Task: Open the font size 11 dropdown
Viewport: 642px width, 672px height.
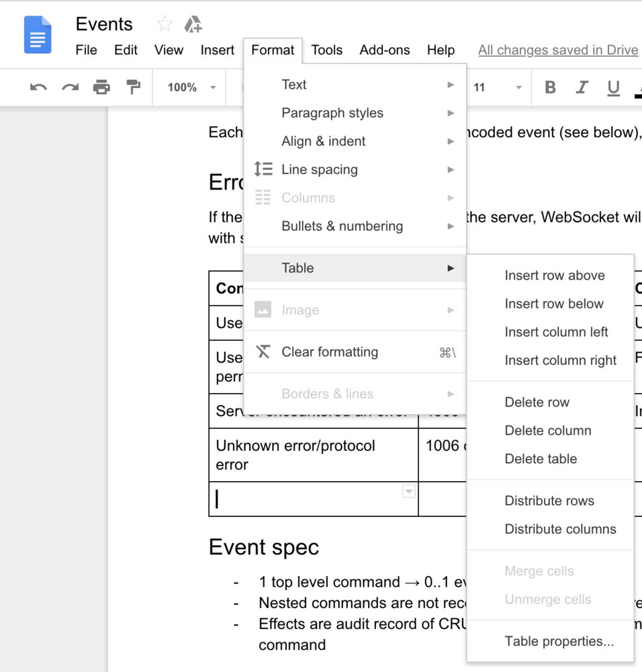Action: pyautogui.click(x=497, y=87)
